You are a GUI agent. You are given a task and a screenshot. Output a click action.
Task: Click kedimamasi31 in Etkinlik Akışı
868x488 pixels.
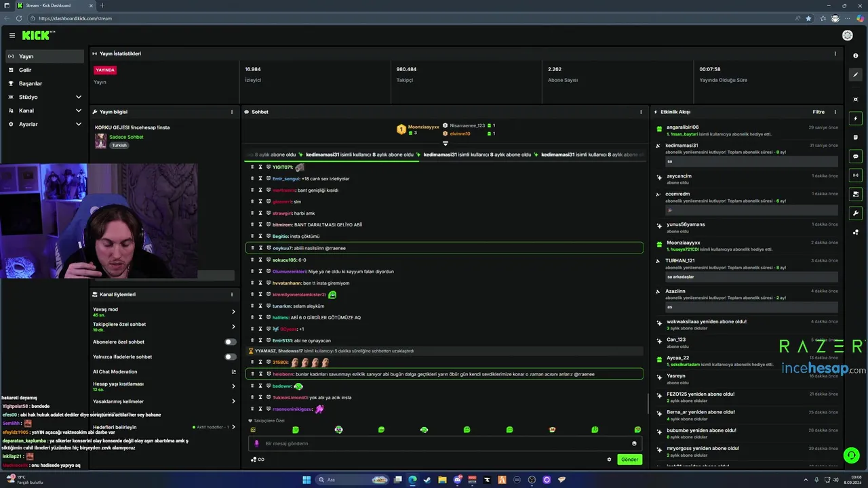(682, 145)
